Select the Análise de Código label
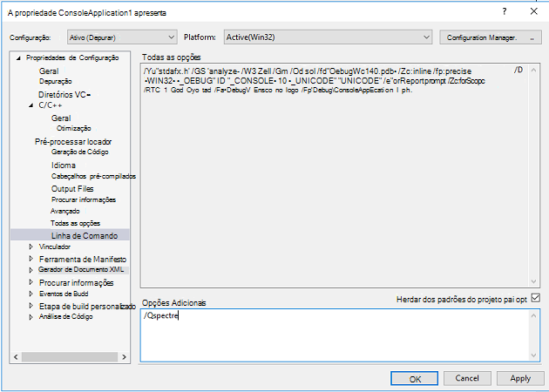Viewport: 549px width, 392px height. [x=66, y=316]
